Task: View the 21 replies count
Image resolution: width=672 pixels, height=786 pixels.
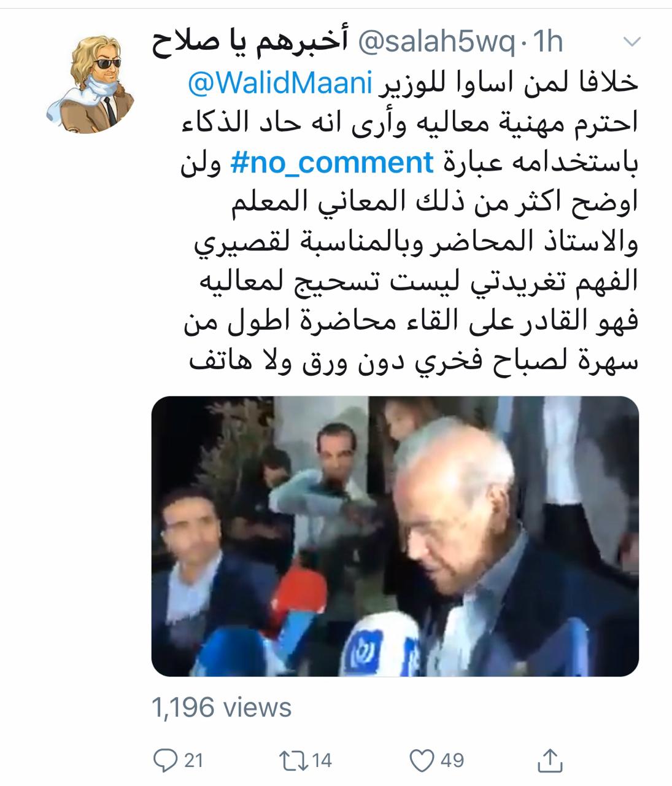Action: point(193,761)
